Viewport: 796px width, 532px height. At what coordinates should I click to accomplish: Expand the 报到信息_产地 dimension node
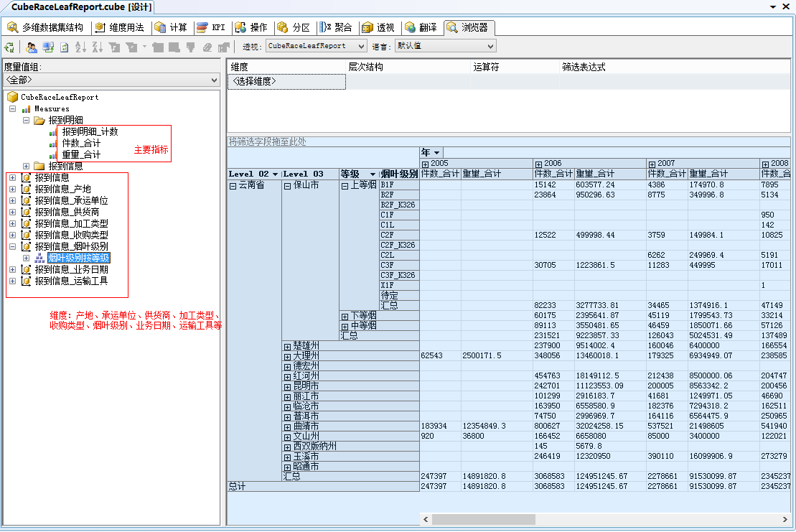(x=12, y=189)
